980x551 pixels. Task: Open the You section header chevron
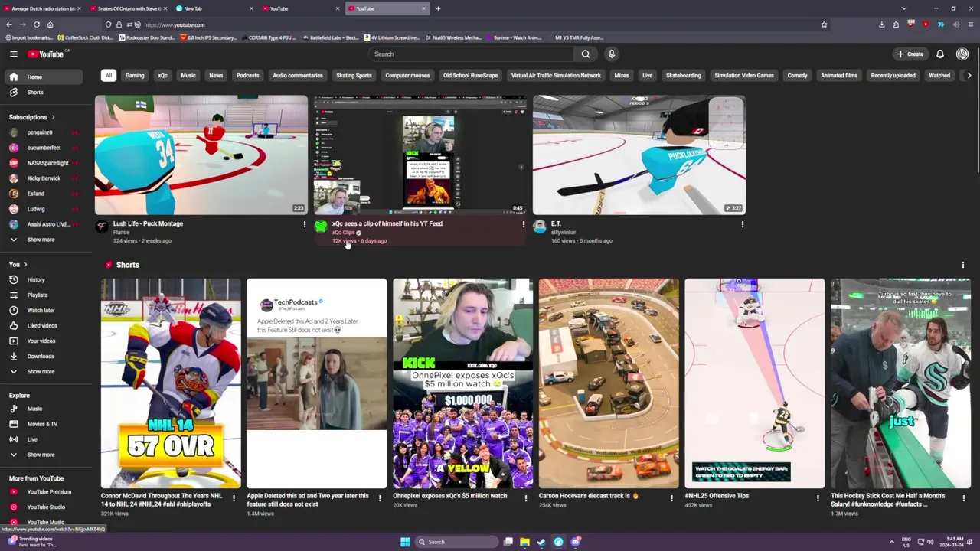pos(24,265)
